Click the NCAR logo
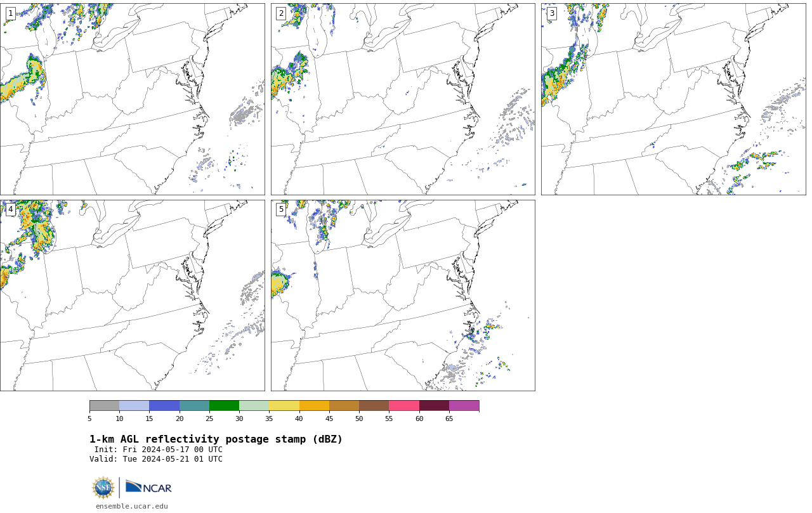This screenshot has width=812, height=513. click(148, 487)
